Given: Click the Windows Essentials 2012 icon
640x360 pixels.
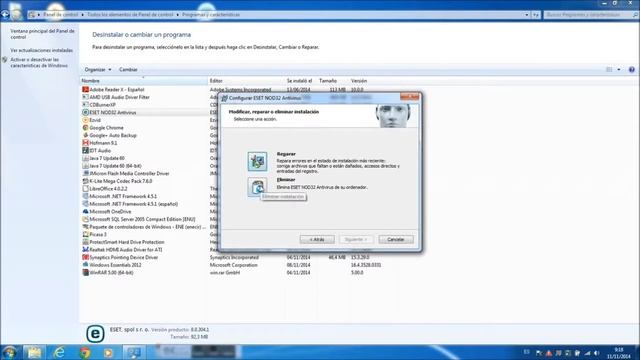Looking at the screenshot, I should tap(85, 265).
